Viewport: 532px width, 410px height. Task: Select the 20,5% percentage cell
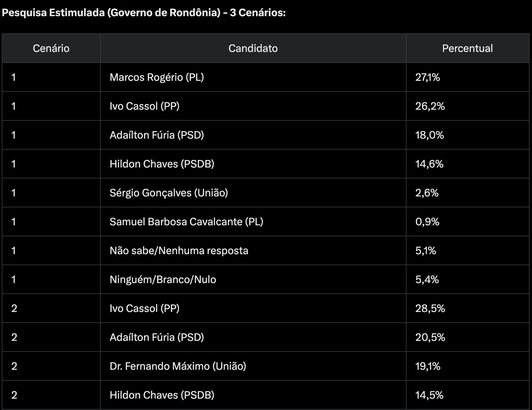point(430,337)
